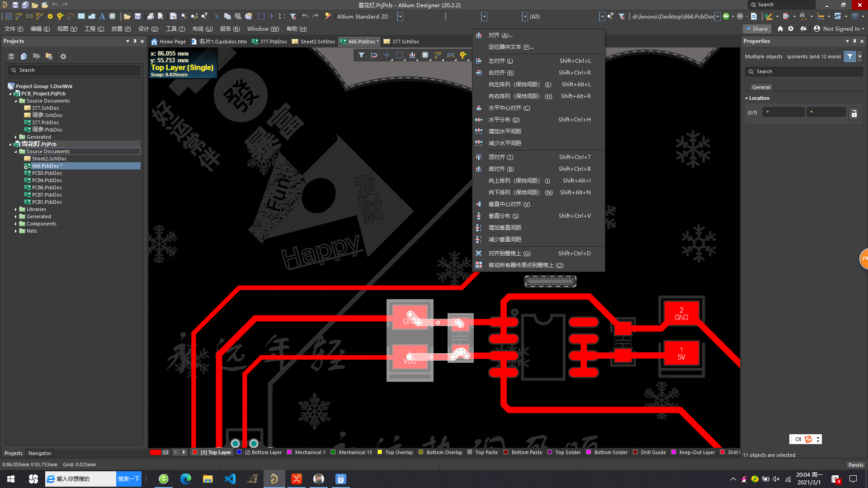
Task: Click the green navigate back arrow
Action: (726, 16)
